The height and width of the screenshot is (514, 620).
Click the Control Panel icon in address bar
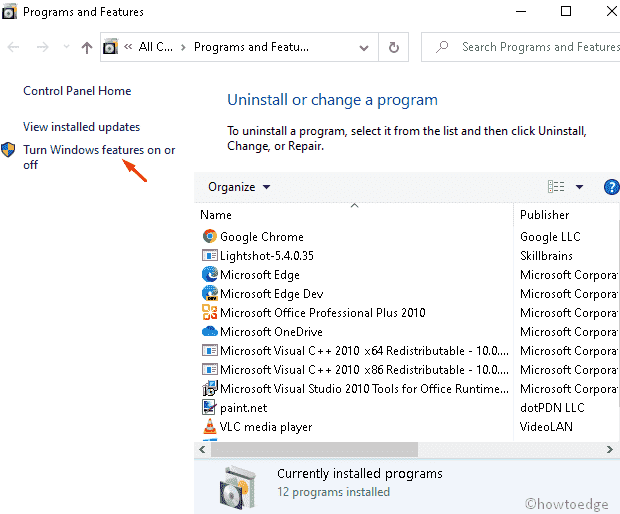tap(110, 47)
